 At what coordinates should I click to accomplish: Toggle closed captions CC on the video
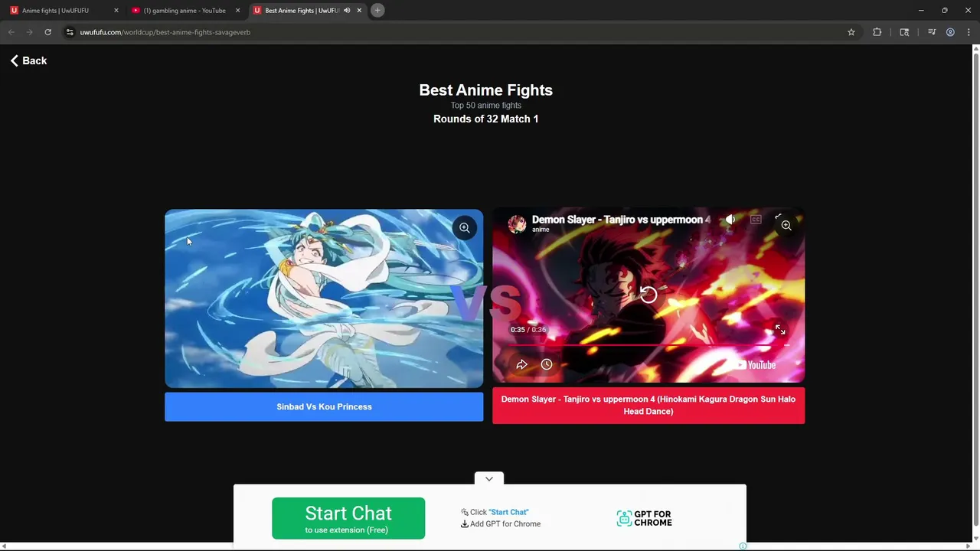[x=756, y=220]
